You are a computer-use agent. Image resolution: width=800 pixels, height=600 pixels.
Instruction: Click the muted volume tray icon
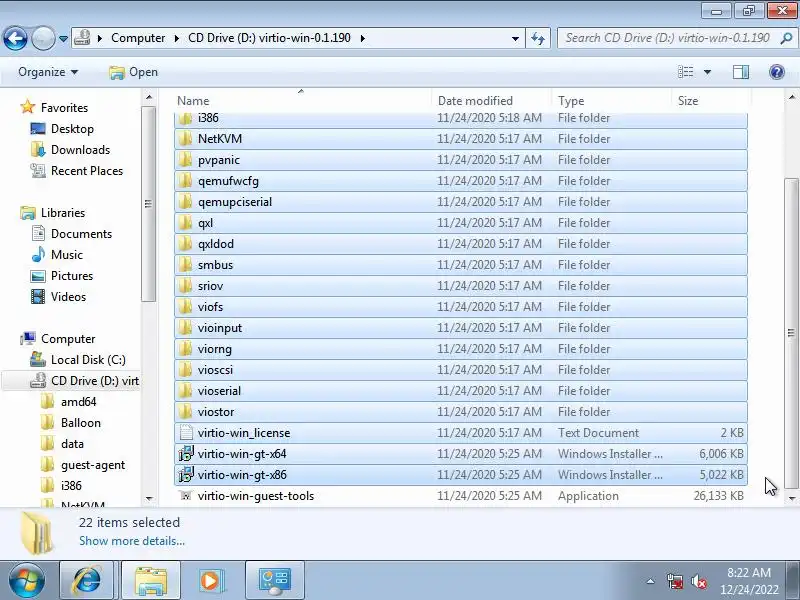click(698, 581)
